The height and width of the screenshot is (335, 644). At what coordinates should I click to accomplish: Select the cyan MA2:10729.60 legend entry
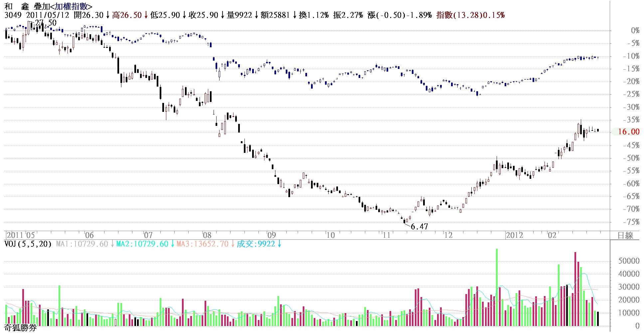142,244
